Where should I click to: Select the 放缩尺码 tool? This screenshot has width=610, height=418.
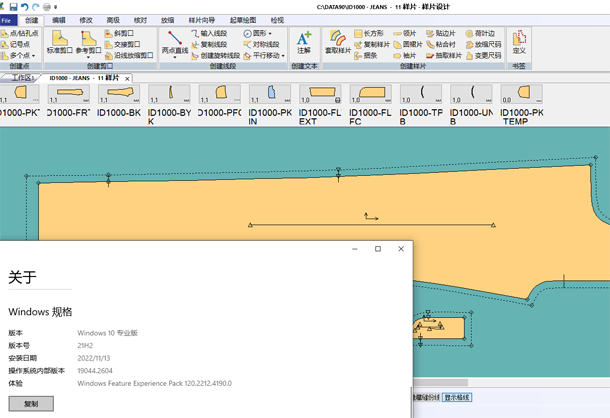point(484,44)
